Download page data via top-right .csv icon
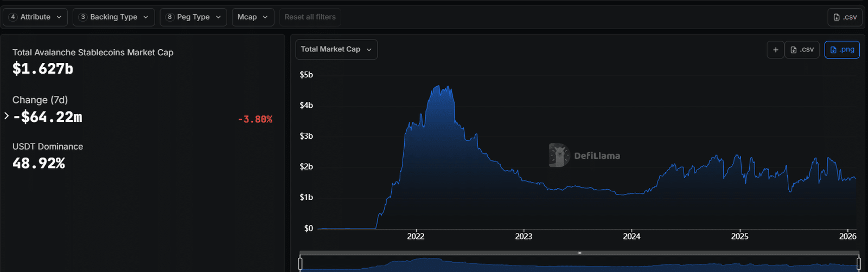Viewport: 868px width, 272px height. pos(845,17)
